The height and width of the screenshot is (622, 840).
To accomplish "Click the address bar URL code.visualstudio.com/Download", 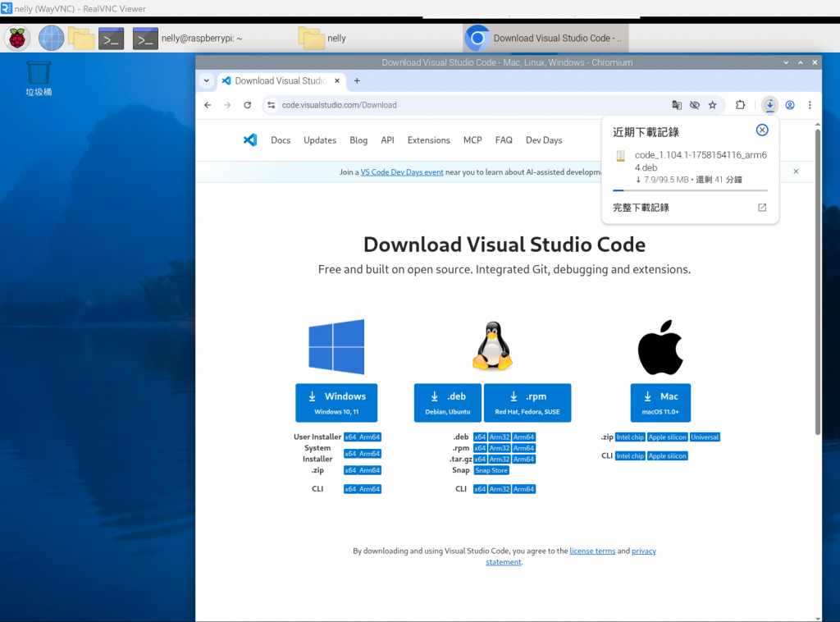I will [x=339, y=105].
